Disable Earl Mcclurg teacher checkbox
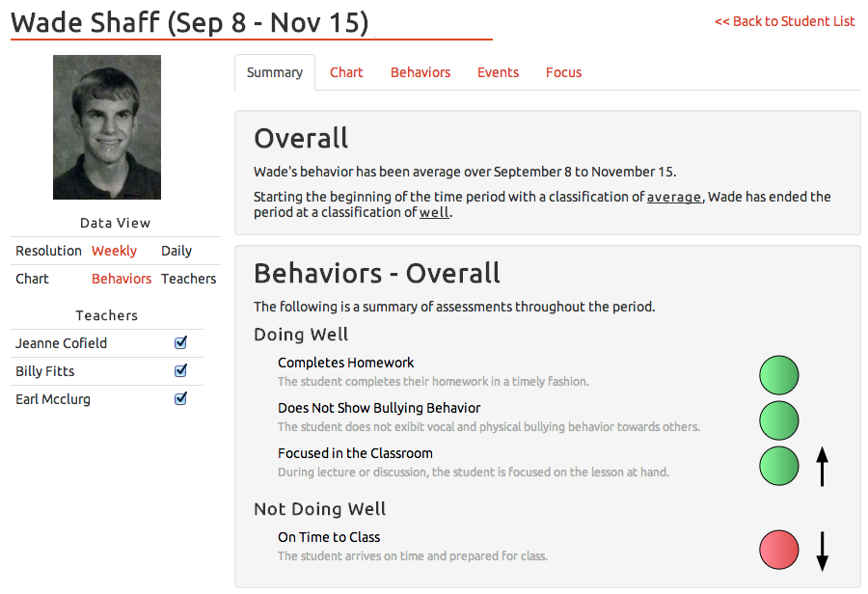The width and height of the screenshot is (868, 594). point(180,398)
